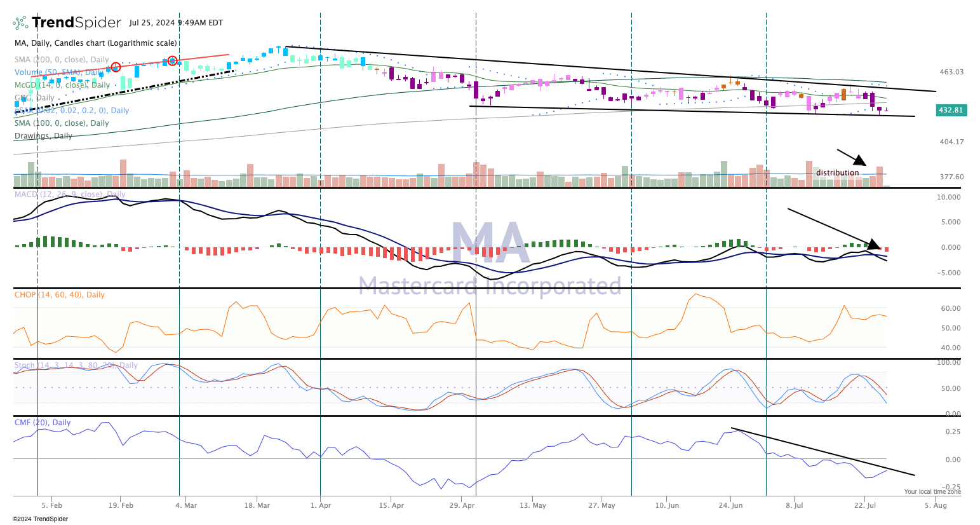Click the 5. Aug date label
The width and height of the screenshot is (980, 525).
point(936,506)
